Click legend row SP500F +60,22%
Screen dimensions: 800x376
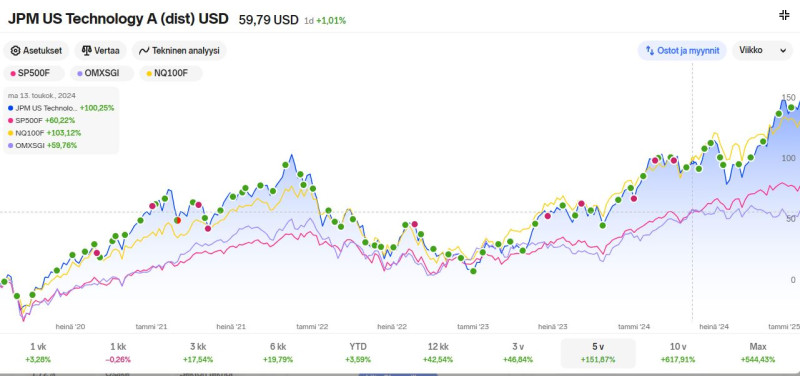pos(42,120)
